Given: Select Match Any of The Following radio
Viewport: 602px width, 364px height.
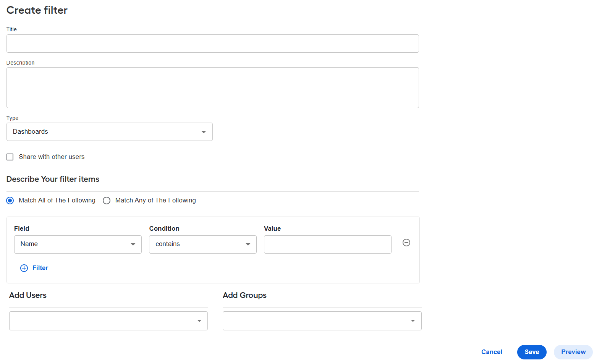Looking at the screenshot, I should (x=107, y=201).
